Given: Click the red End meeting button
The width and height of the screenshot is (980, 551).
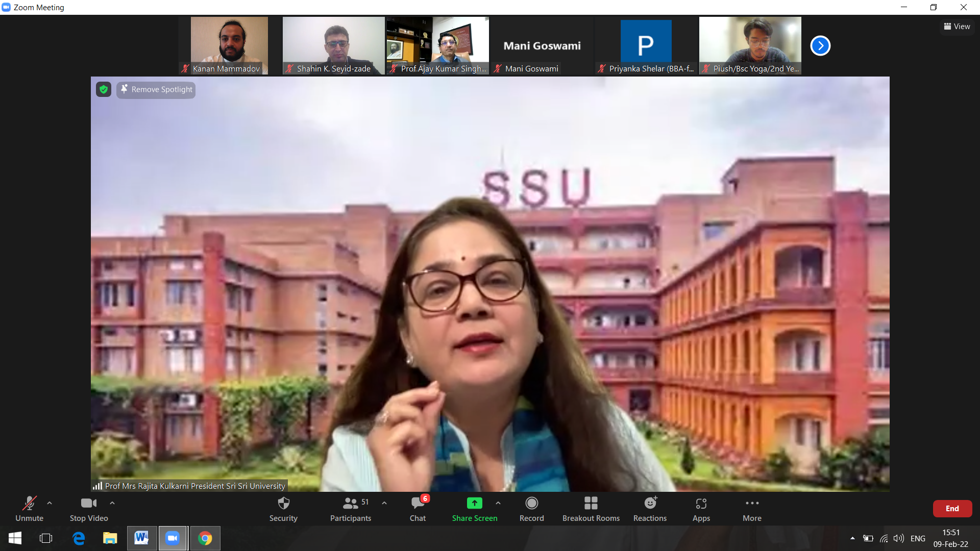Looking at the screenshot, I should 952,509.
